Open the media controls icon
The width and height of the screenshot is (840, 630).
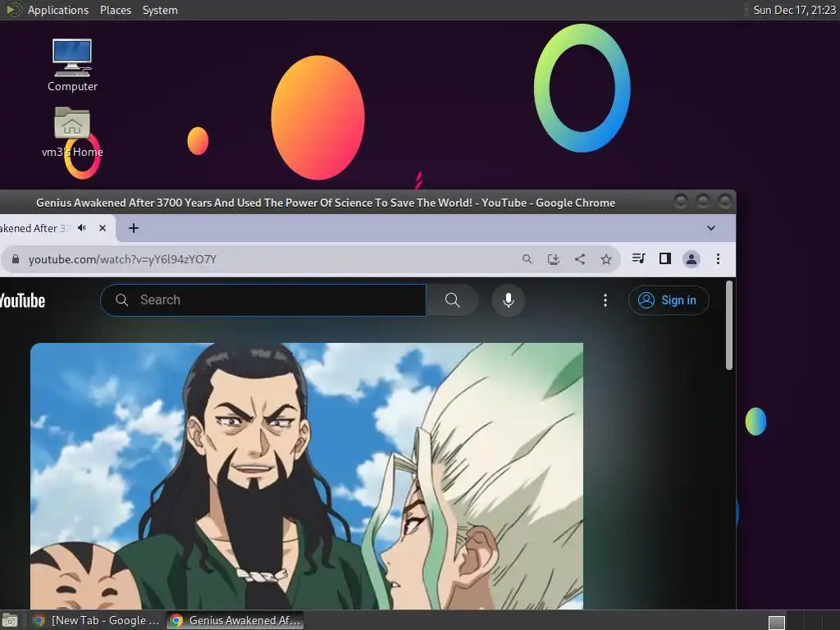tap(638, 258)
